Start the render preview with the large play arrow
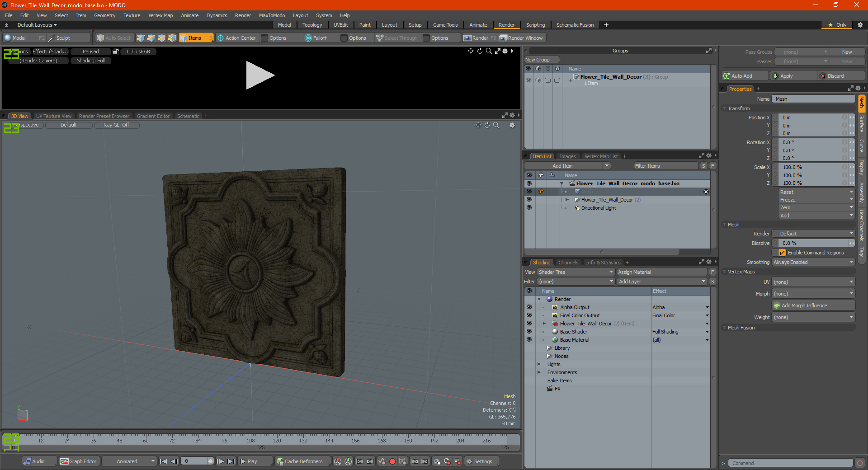Viewport: 868px width, 470px height. click(260, 75)
